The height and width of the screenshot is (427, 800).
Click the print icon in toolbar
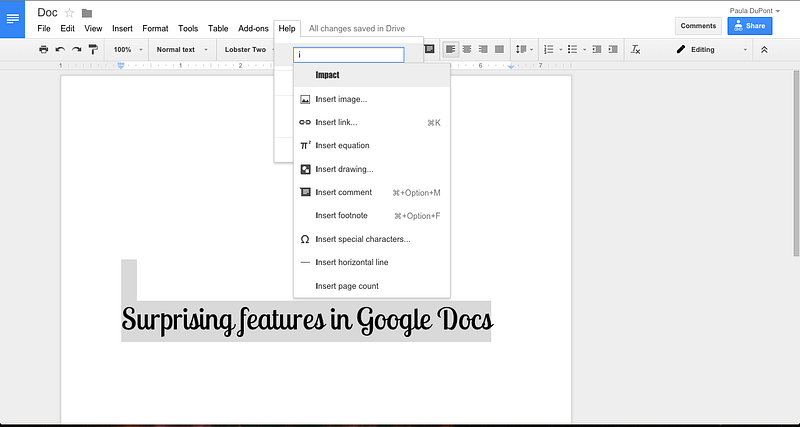click(43, 49)
